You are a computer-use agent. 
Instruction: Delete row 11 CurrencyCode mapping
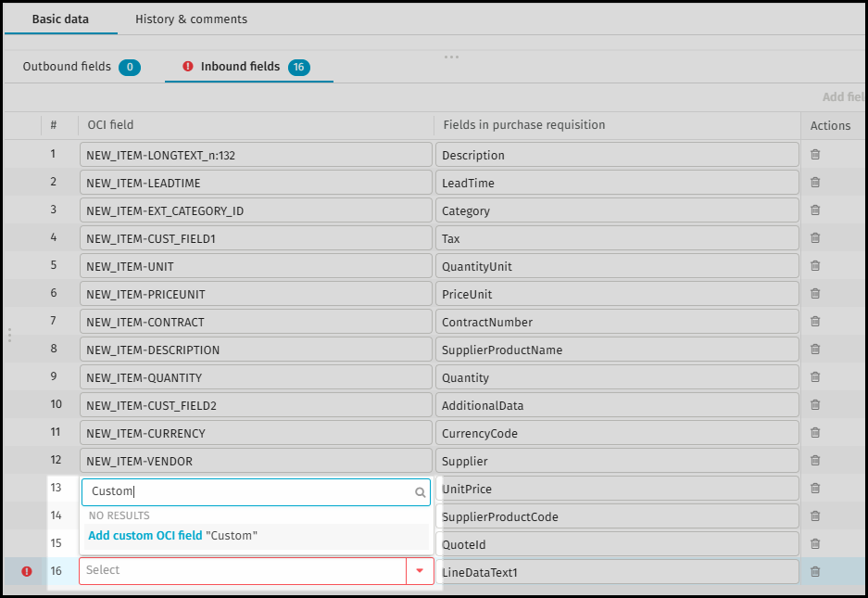815,433
